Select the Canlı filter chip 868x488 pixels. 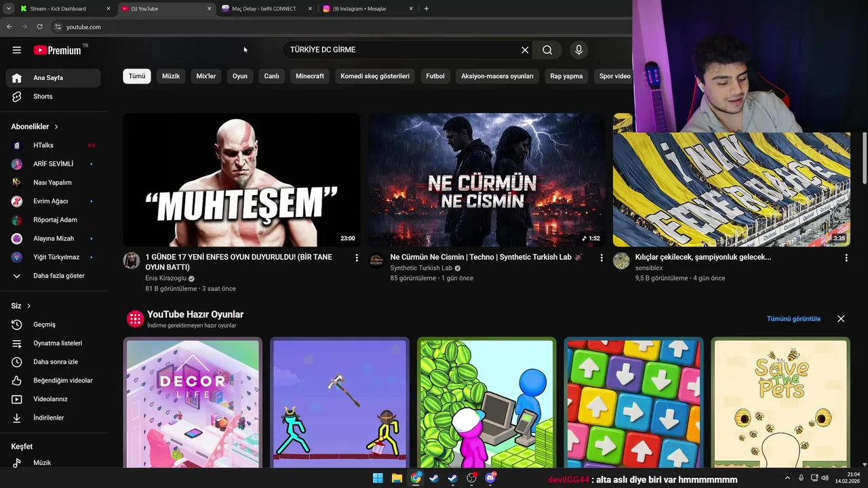coord(272,76)
